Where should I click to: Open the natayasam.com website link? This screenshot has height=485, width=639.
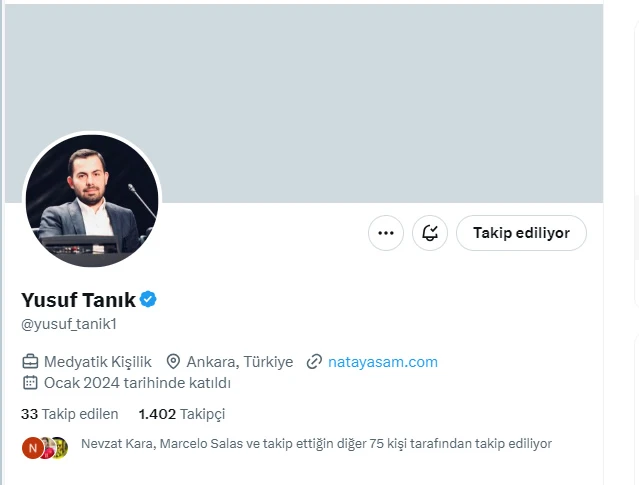[383, 362]
